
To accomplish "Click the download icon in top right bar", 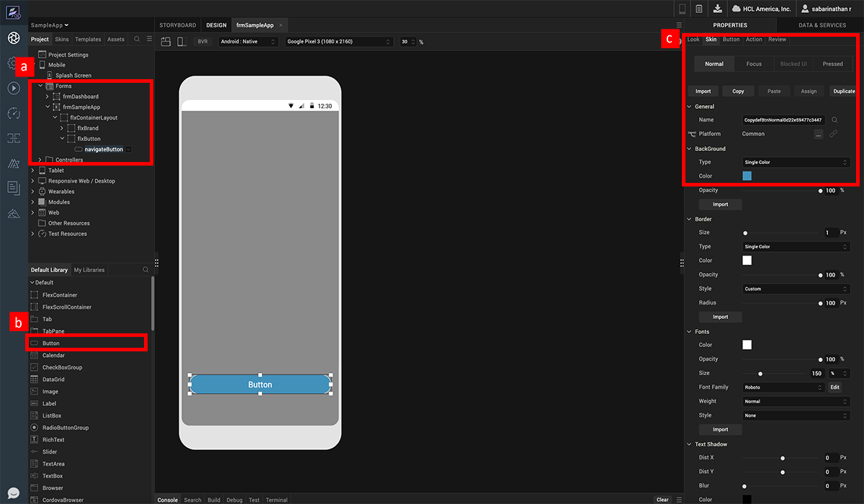I will 717,9.
